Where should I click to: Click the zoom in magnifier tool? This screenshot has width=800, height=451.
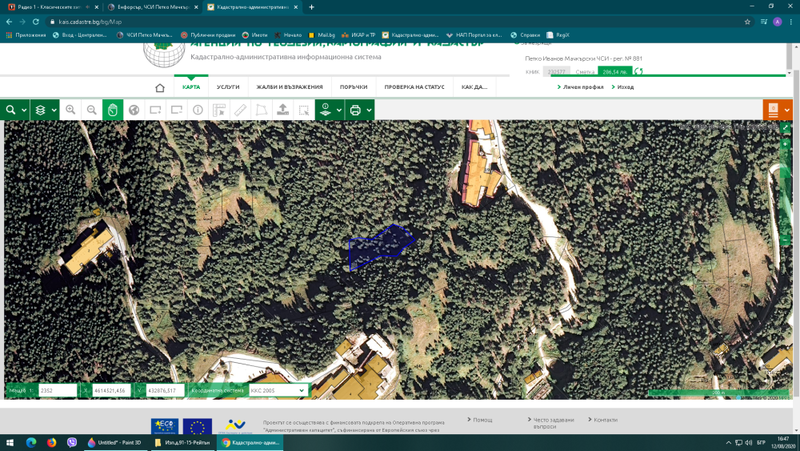[70, 110]
